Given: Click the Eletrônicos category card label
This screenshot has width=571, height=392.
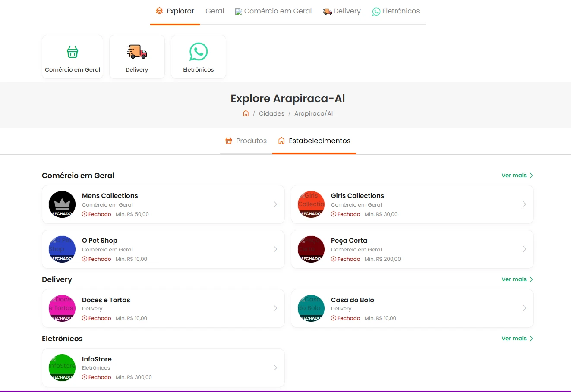Looking at the screenshot, I should click(x=199, y=69).
